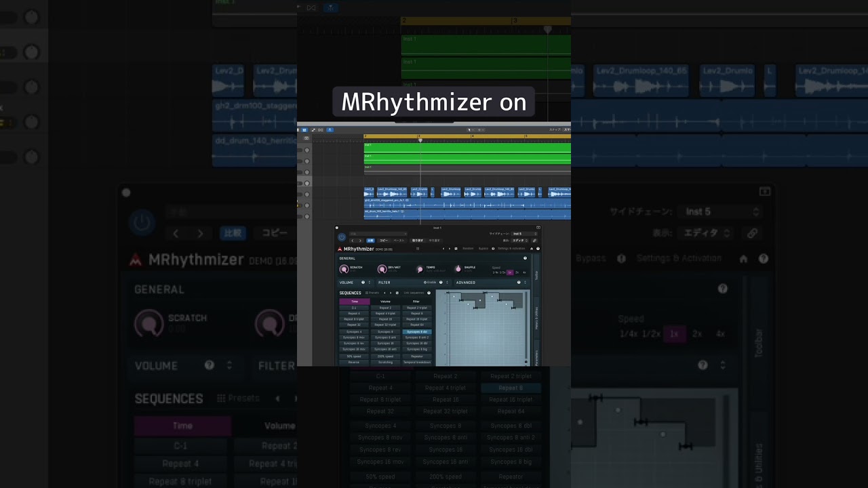Open the Meters & Utilities side tab
This screenshot has height=488, width=868.
pos(536,319)
